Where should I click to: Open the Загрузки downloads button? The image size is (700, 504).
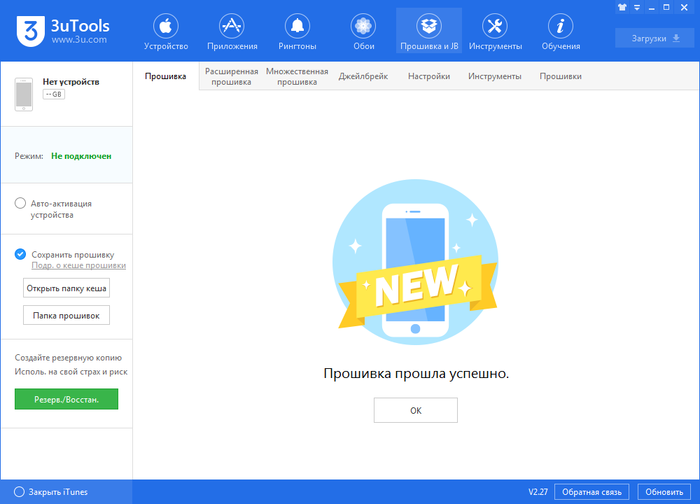pyautogui.click(x=654, y=38)
